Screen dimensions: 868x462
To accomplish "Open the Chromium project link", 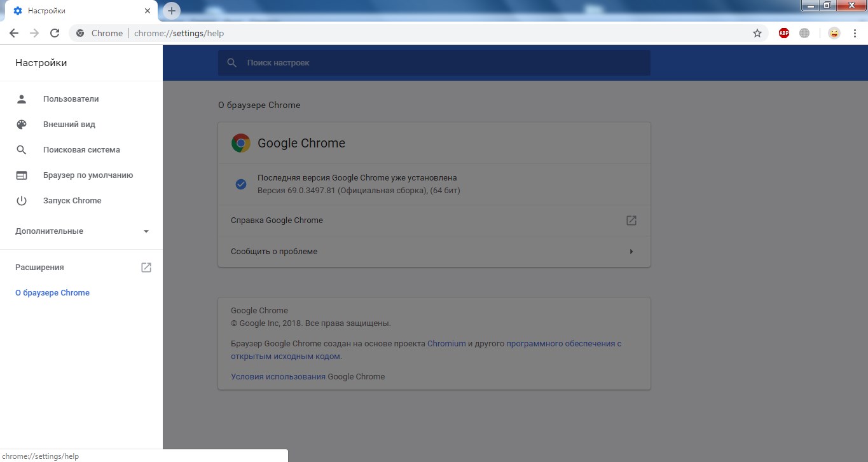I will click(x=446, y=344).
